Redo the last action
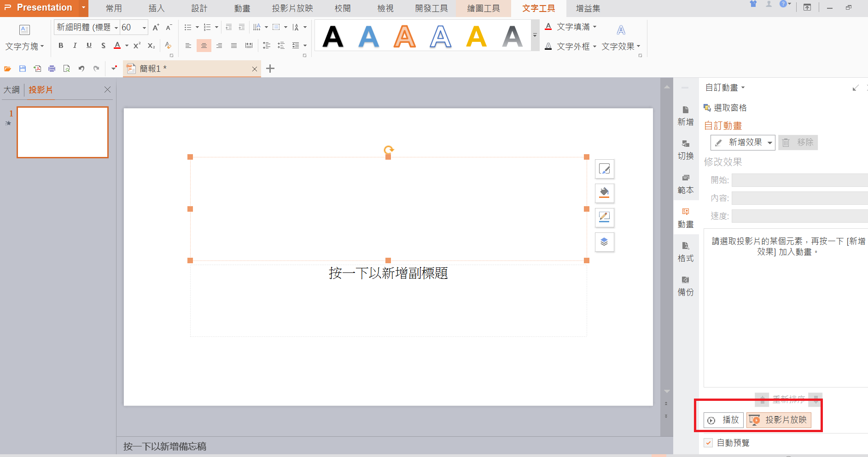868x457 pixels. pos(96,69)
